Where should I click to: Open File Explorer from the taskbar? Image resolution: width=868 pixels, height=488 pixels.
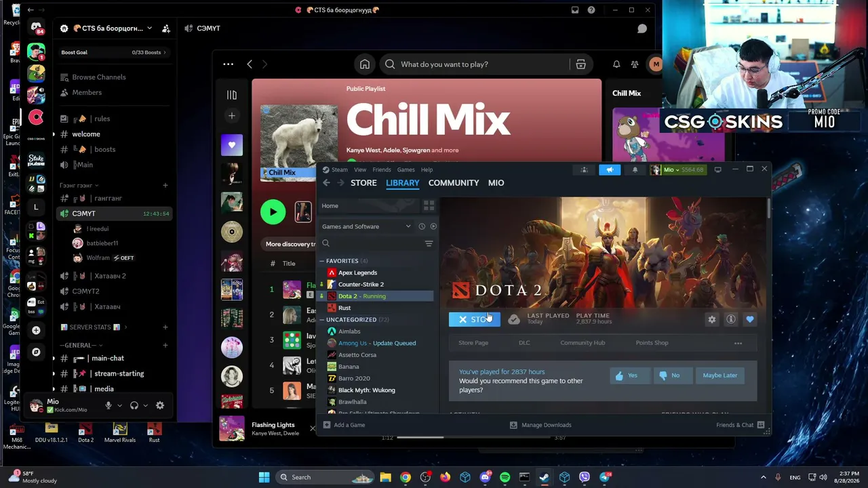tap(385, 477)
